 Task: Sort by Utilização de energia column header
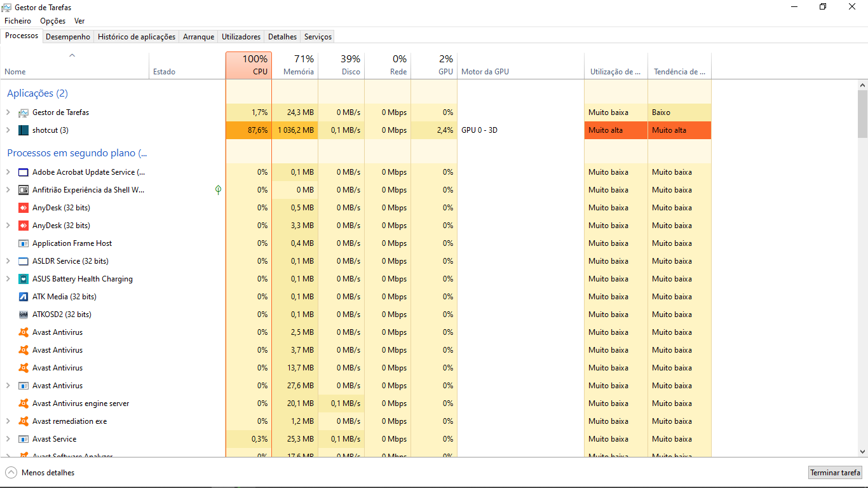pyautogui.click(x=616, y=65)
